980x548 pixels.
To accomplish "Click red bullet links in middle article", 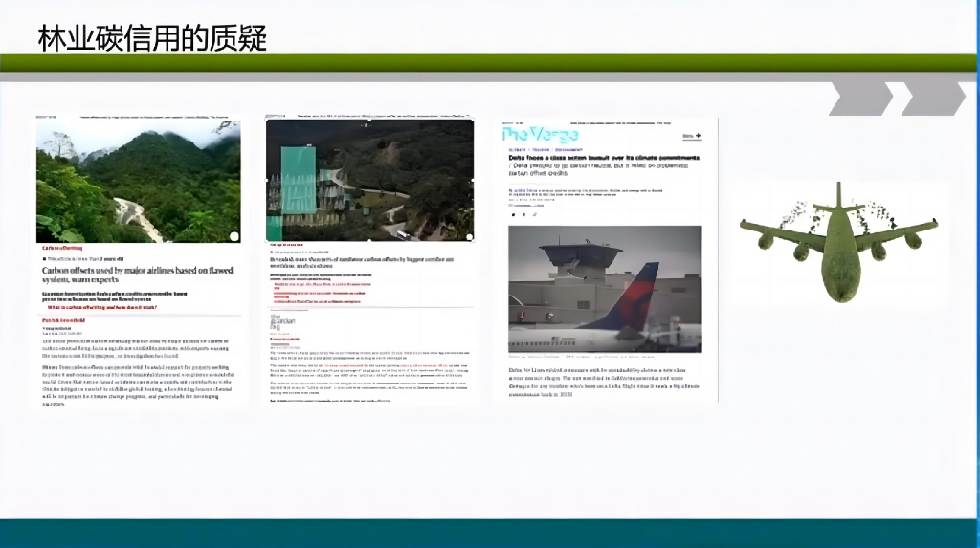I will 320,293.
